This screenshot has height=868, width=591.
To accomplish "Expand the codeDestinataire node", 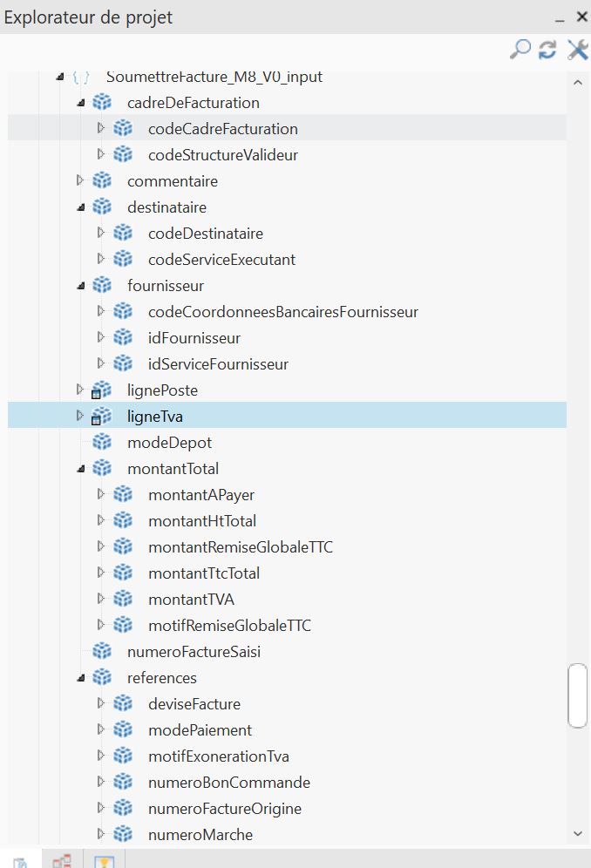I will click(101, 233).
